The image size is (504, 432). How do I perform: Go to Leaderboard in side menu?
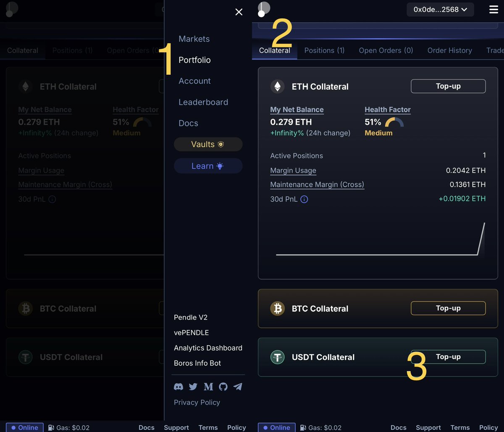(203, 102)
